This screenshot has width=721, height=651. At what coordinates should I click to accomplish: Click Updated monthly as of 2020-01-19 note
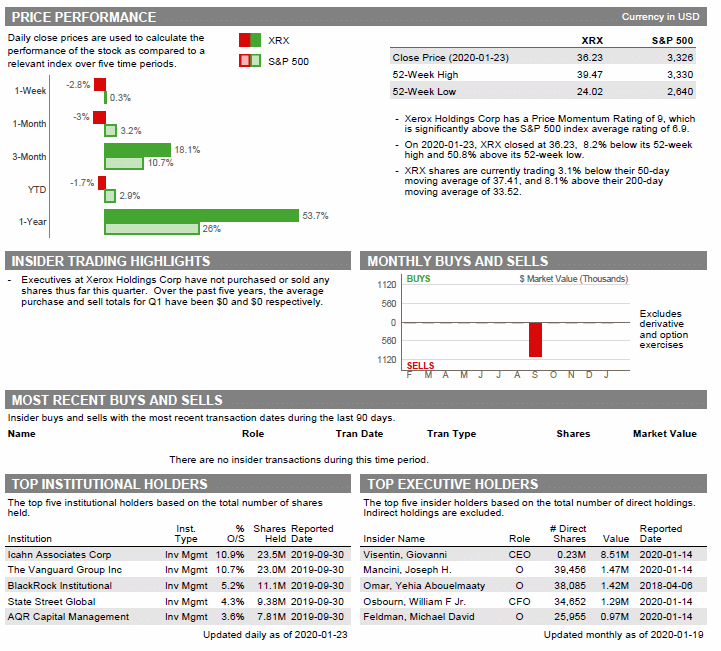tap(624, 634)
